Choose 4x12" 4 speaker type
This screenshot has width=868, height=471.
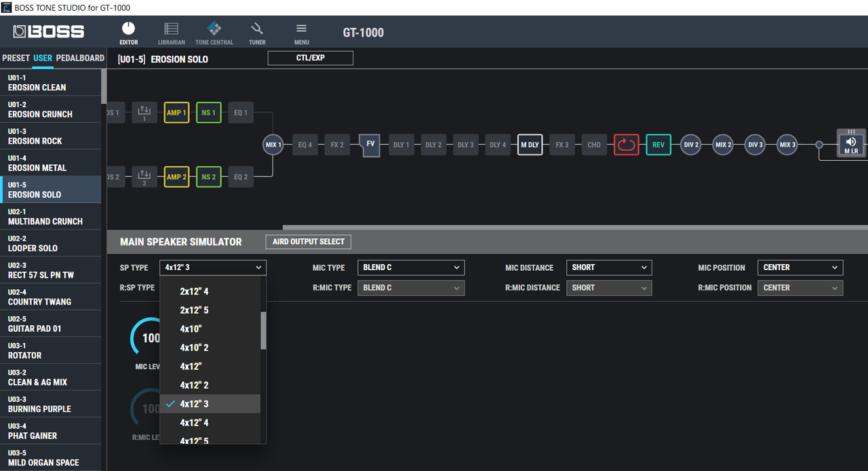(210, 423)
